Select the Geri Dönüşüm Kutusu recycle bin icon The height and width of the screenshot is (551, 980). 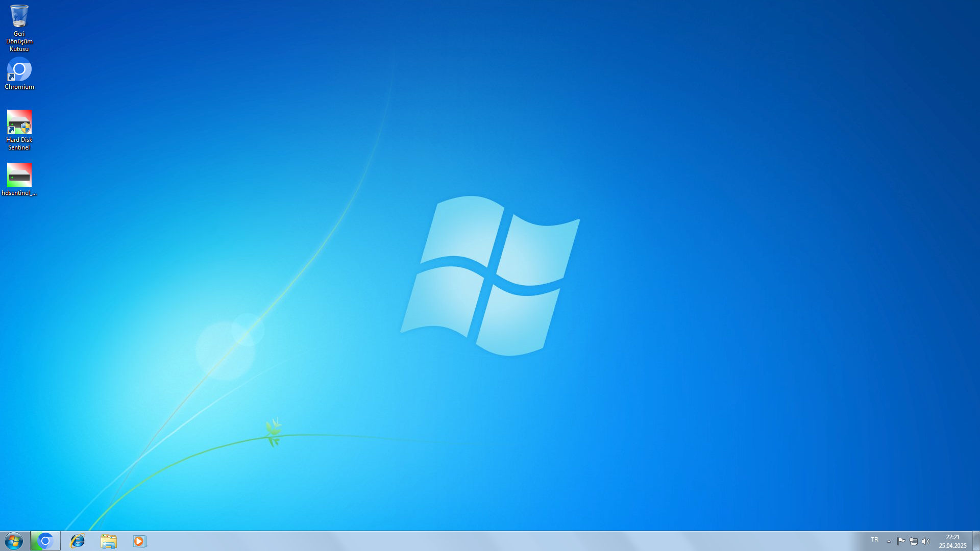19,17
